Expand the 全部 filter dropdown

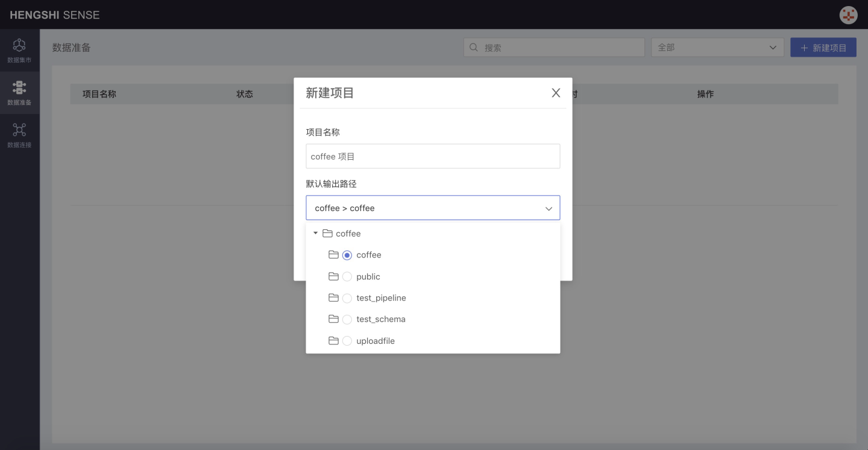717,48
